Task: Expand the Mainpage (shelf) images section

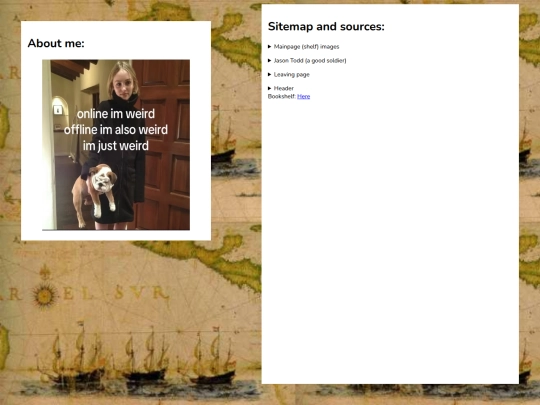Action: point(303,46)
